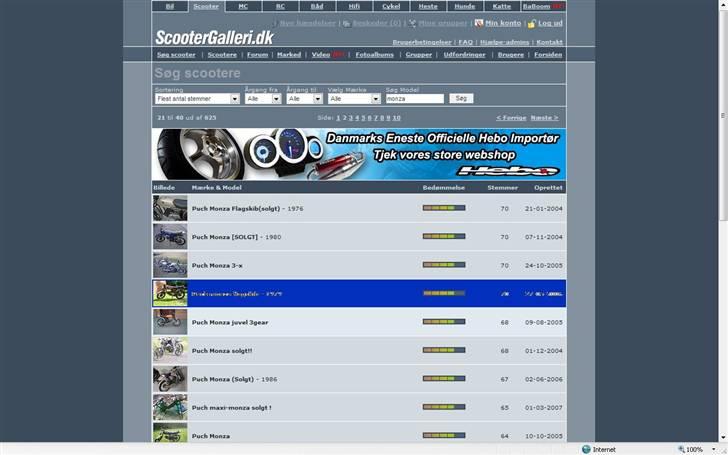728x455 pixels.
Task: Go to the Næste page link
Action: click(544, 117)
